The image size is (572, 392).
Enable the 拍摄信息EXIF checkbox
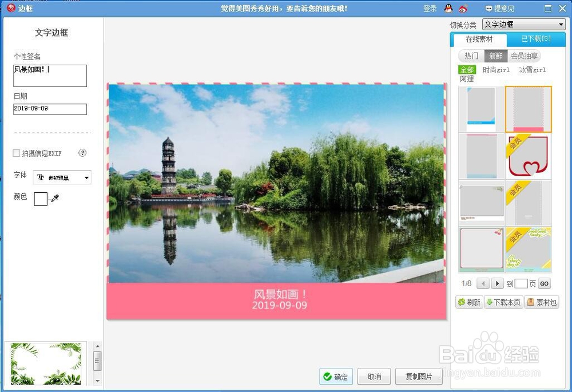pos(15,153)
